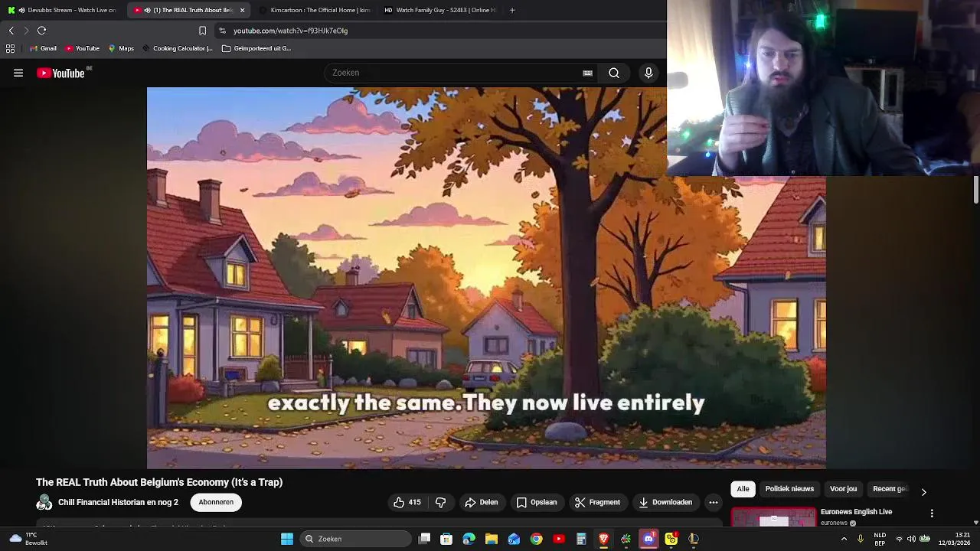This screenshot has height=551, width=980.
Task: Open volume control in system tray
Action: [911, 539]
